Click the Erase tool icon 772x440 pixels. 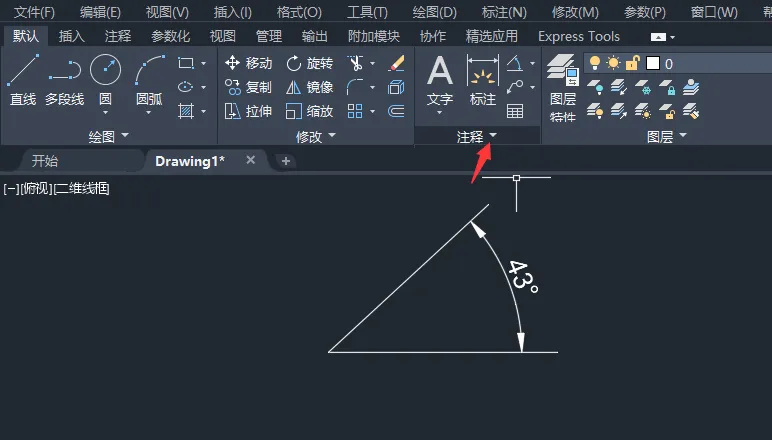[396, 63]
